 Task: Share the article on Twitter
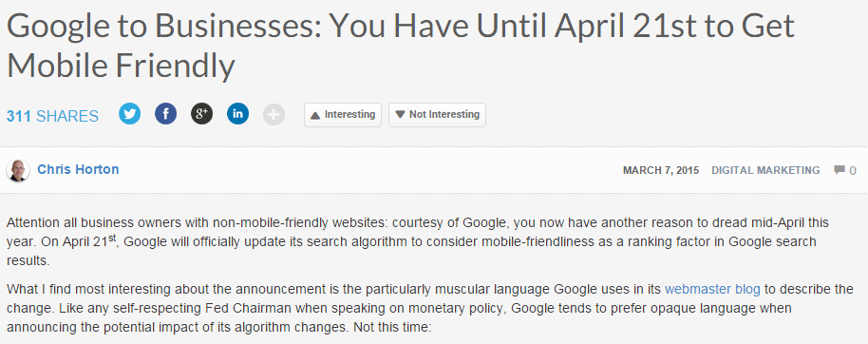click(129, 114)
